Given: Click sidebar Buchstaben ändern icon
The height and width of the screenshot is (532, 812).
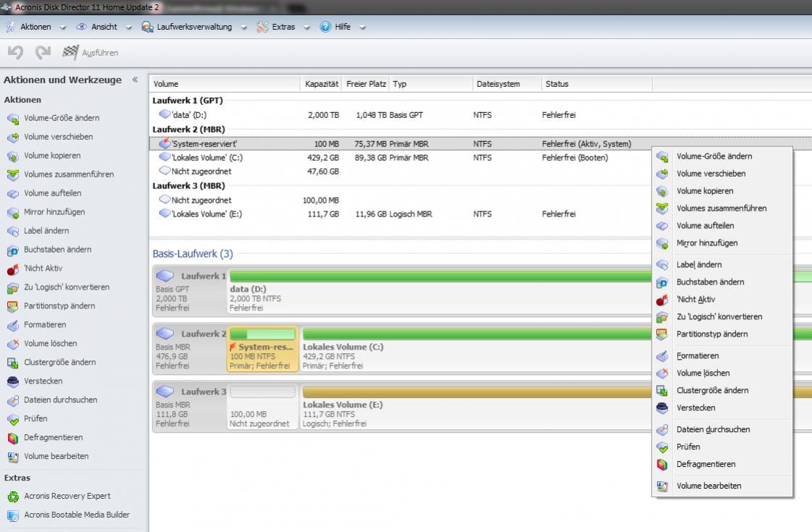Looking at the screenshot, I should pos(13,250).
